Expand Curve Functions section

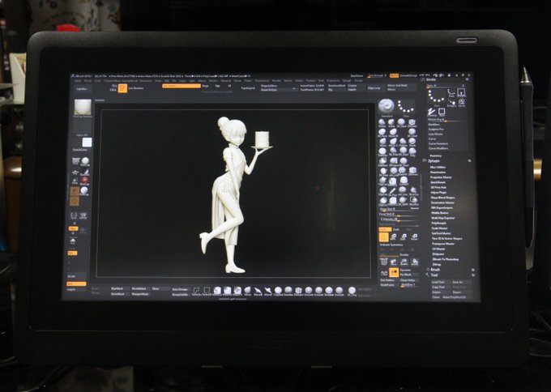pos(438,143)
